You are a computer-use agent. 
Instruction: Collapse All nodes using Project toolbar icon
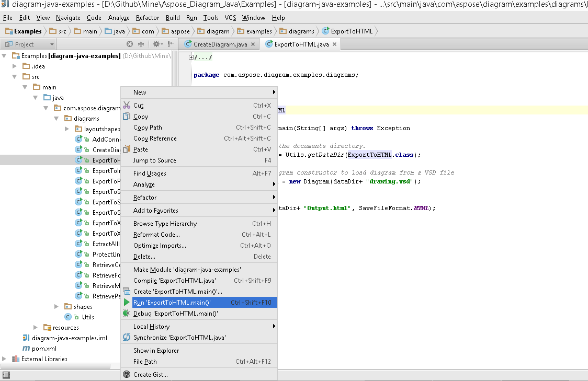(143, 44)
